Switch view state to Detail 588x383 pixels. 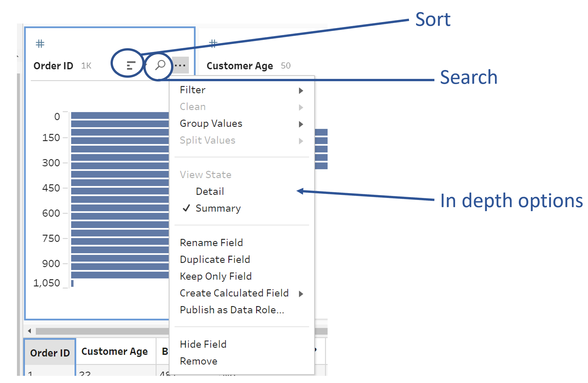click(x=210, y=191)
